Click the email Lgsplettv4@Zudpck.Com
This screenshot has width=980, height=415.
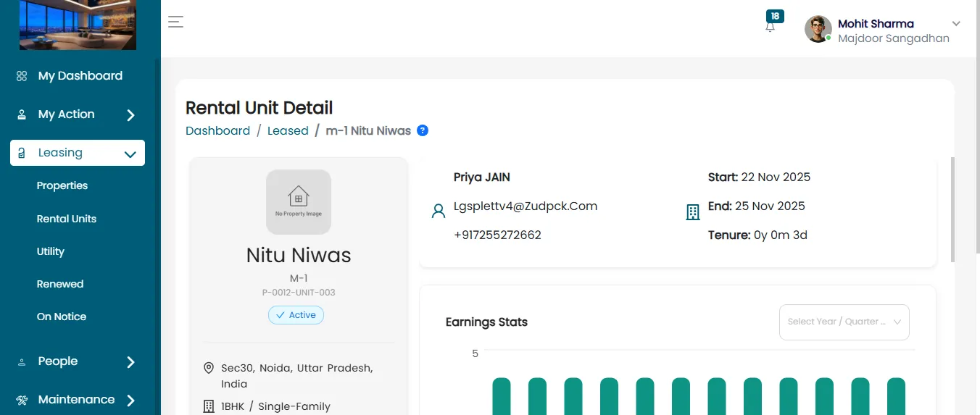tap(526, 206)
